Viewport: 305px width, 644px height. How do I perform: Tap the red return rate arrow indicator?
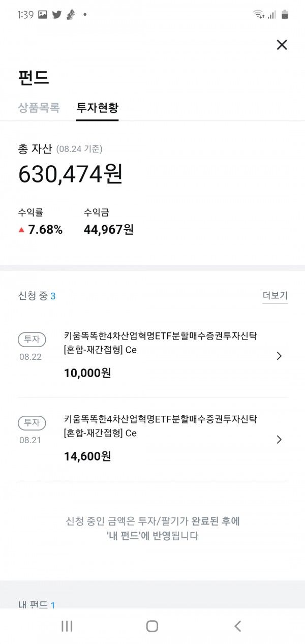coord(21,230)
